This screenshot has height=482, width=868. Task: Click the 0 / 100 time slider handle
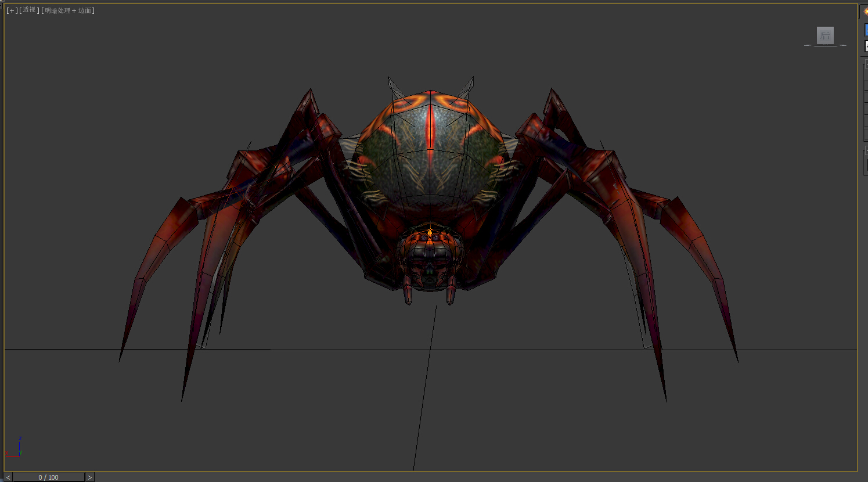[49, 477]
